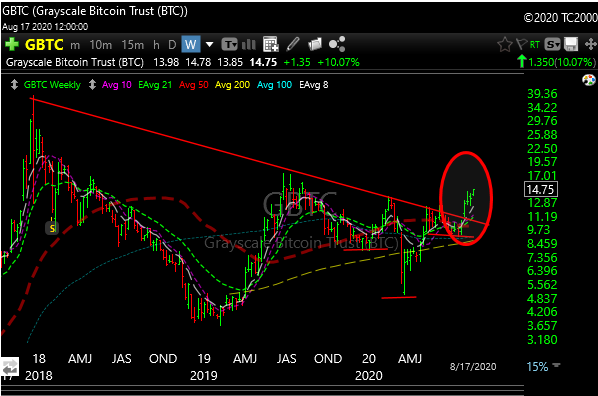Screen dimensions: 598x396
Task: Select the pencil drawing tools icon
Action: click(293, 44)
